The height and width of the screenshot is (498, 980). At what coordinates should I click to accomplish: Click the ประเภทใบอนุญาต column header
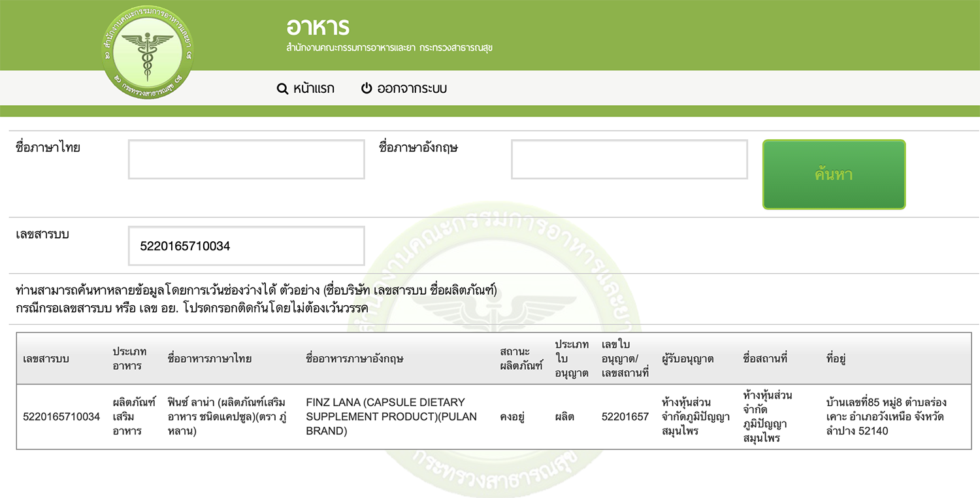572,359
